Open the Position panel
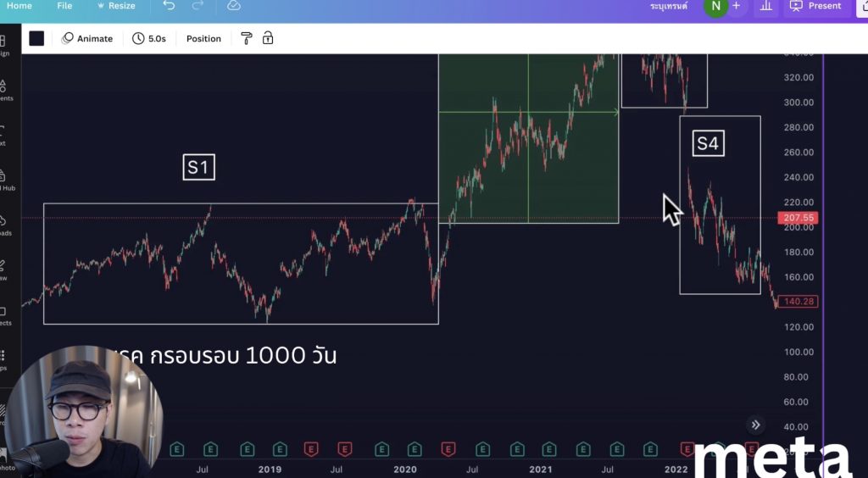Viewport: 868px width, 478px height. coord(203,38)
